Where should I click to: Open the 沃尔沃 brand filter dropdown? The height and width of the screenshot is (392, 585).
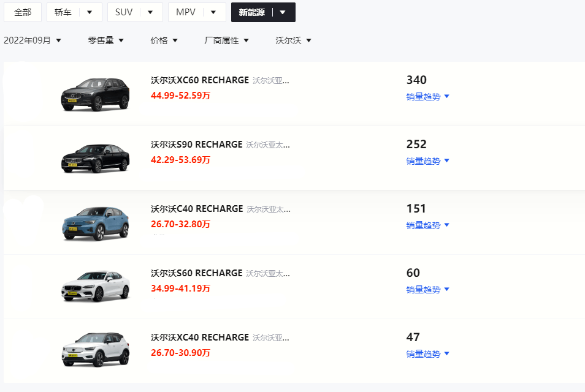[x=293, y=40]
